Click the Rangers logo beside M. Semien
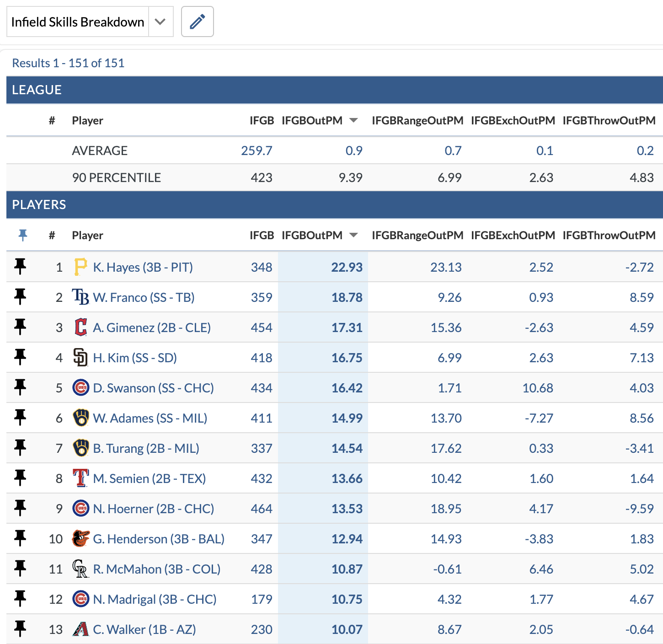Screen dimensions: 663x644 pyautogui.click(x=80, y=478)
